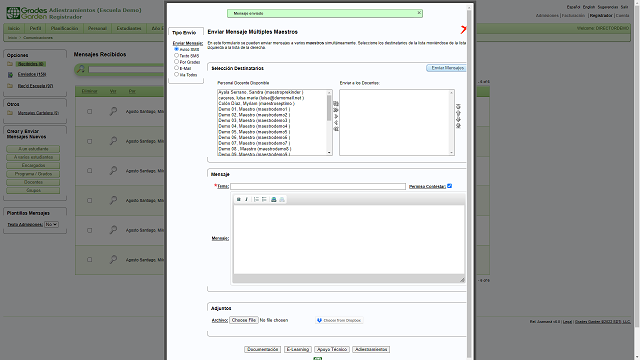Select 'Demo 07, Maestro' in available teachers

[x=254, y=143]
